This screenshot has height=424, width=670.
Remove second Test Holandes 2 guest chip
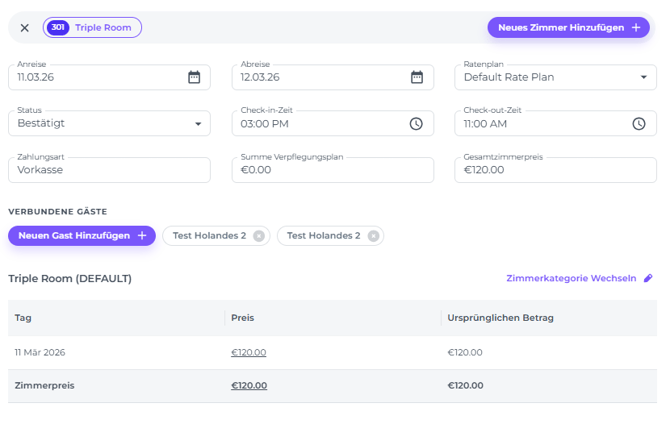pos(373,236)
